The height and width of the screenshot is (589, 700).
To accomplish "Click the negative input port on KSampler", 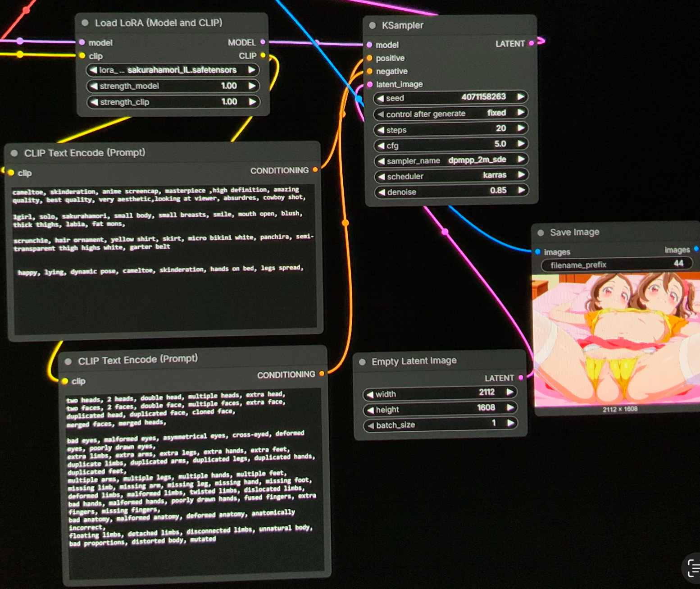I will pos(370,71).
